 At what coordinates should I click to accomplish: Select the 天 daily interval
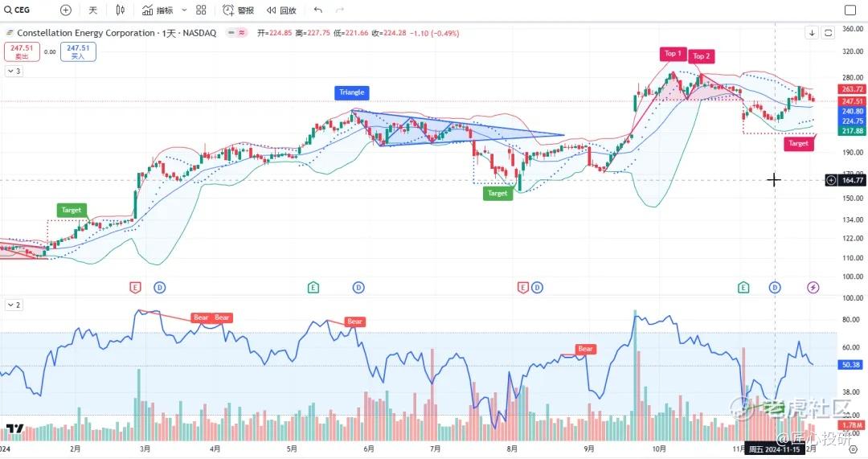tap(93, 10)
